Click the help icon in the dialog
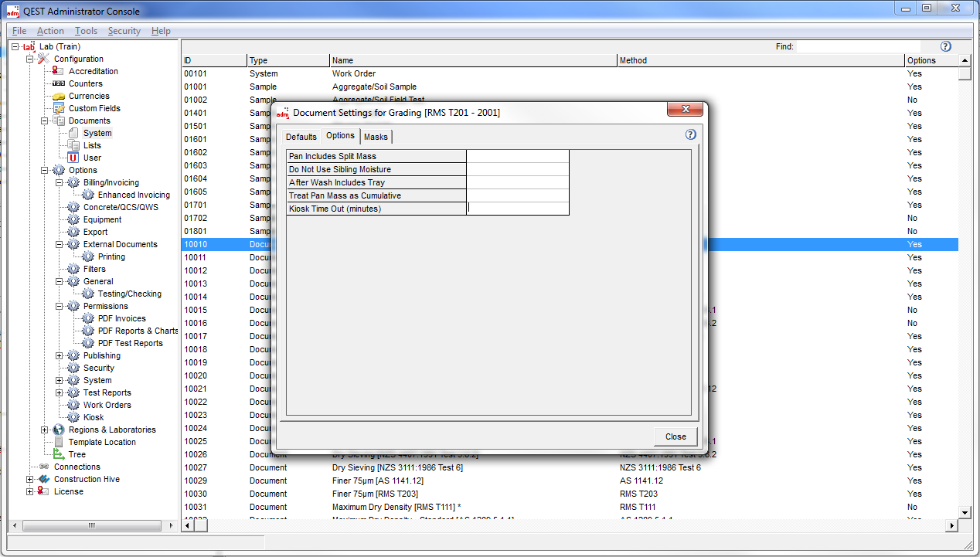The image size is (980, 557). point(690,134)
